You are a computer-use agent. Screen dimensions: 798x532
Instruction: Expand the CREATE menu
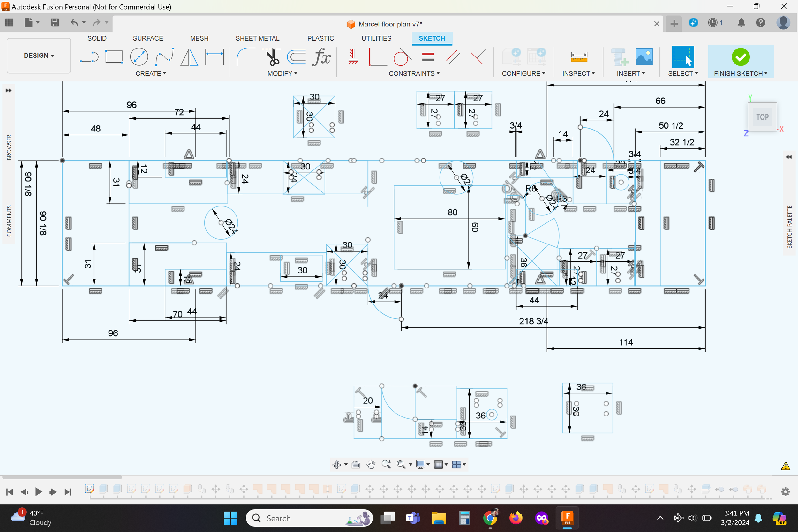pos(151,74)
